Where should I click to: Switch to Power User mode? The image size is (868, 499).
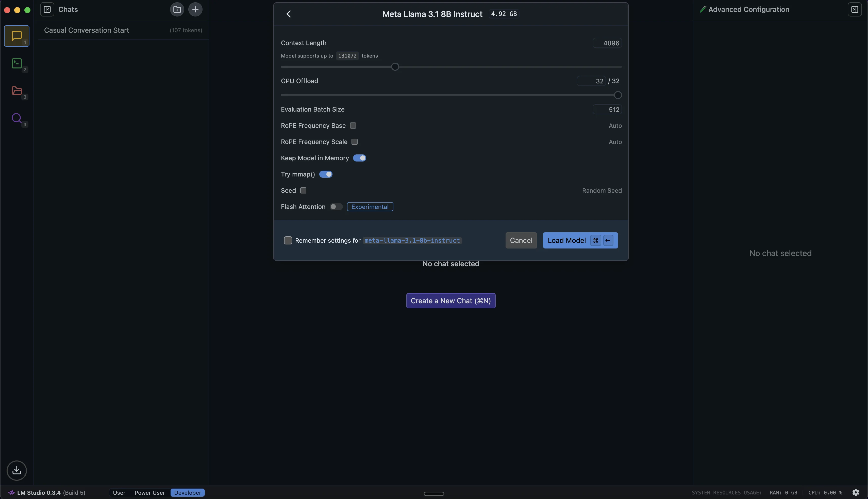[x=149, y=492]
